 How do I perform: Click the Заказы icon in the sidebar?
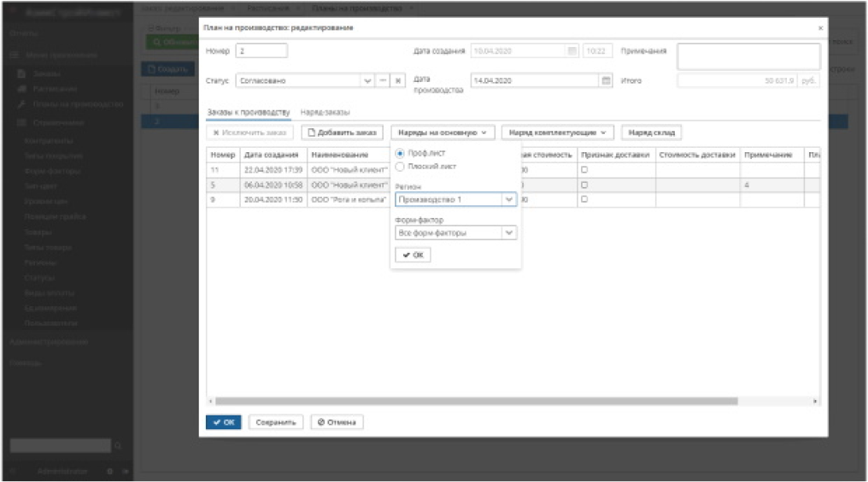[21, 73]
